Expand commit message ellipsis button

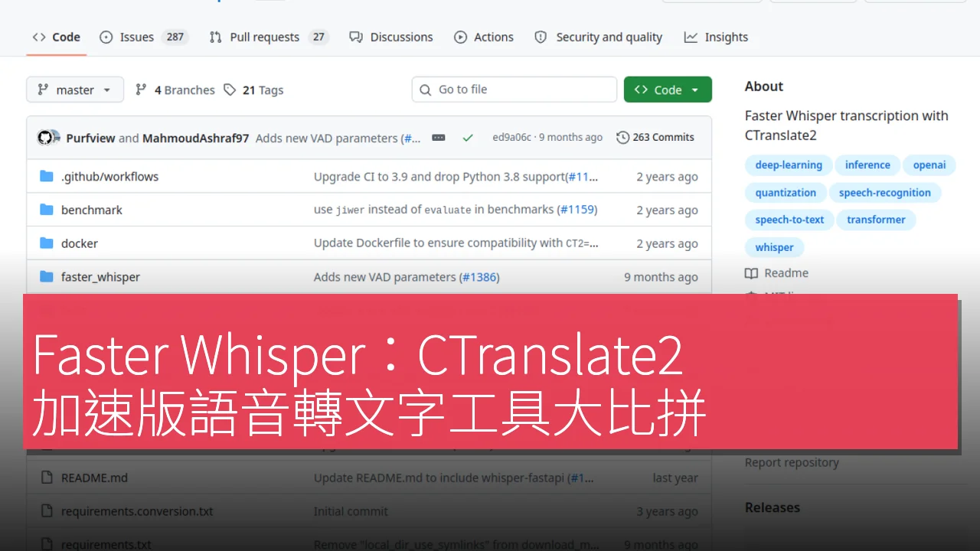tap(439, 138)
